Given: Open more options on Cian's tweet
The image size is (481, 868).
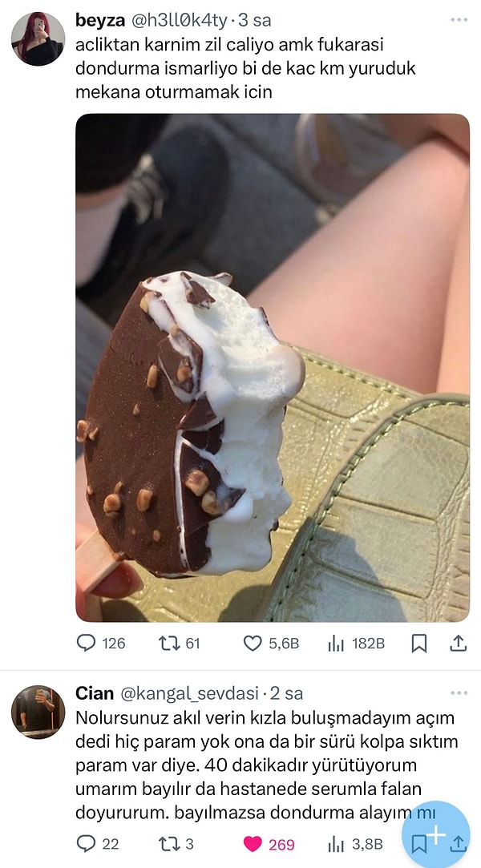Looking at the screenshot, I should coord(459,693).
